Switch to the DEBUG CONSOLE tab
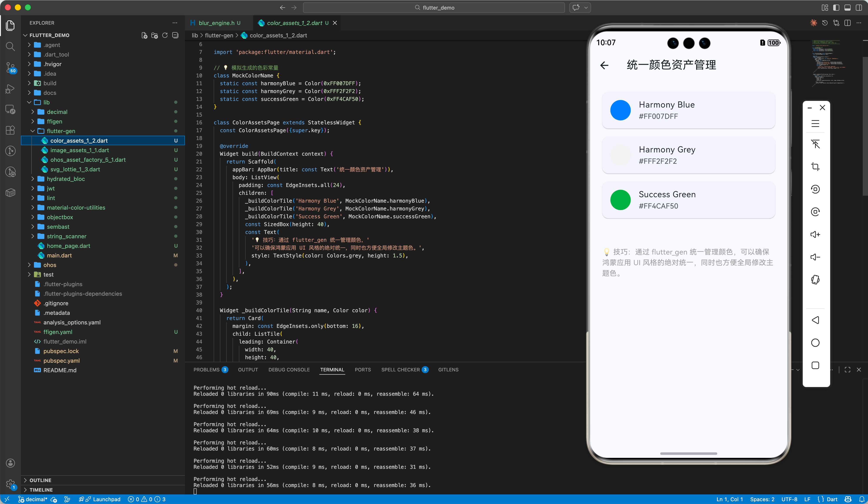Viewport: 868px width, 504px height. [289, 369]
